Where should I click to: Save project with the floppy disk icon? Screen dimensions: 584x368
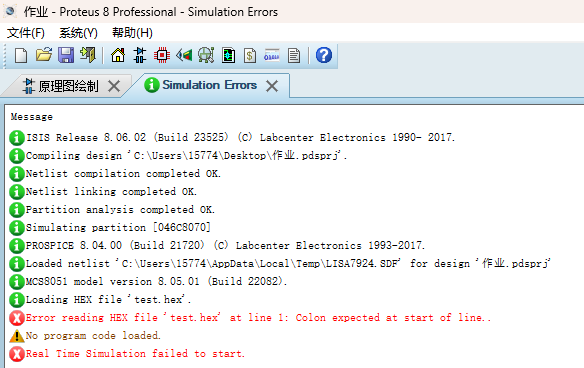tap(66, 55)
